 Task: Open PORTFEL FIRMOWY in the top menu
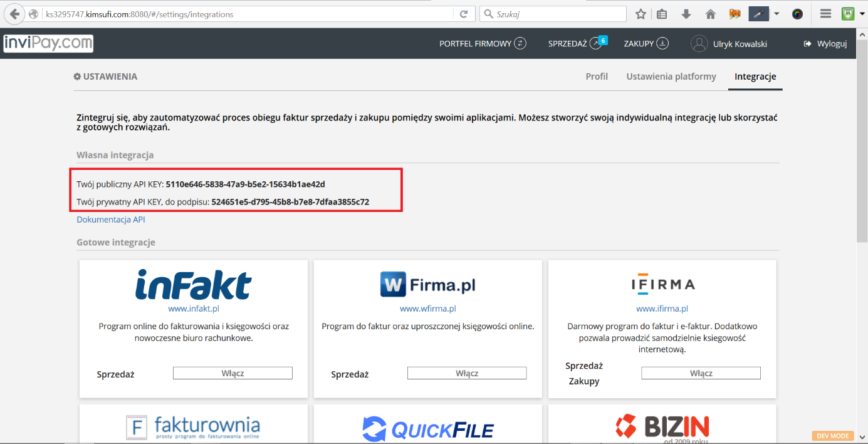click(x=483, y=44)
